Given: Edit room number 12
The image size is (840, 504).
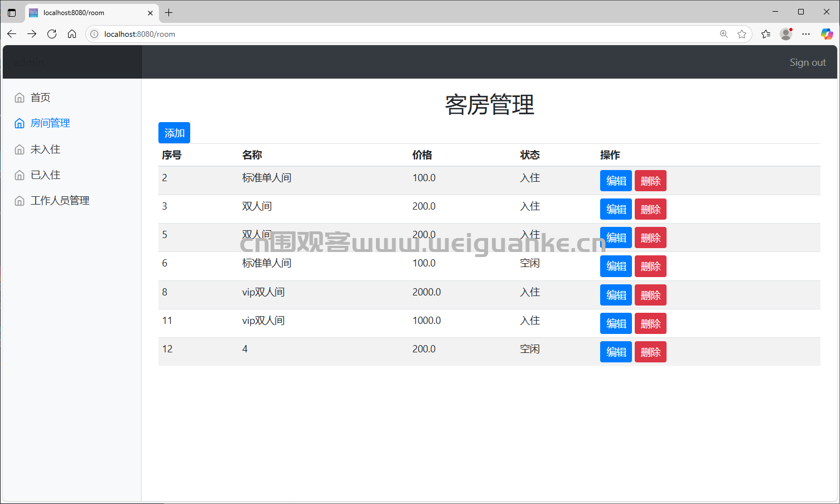Looking at the screenshot, I should click(616, 352).
